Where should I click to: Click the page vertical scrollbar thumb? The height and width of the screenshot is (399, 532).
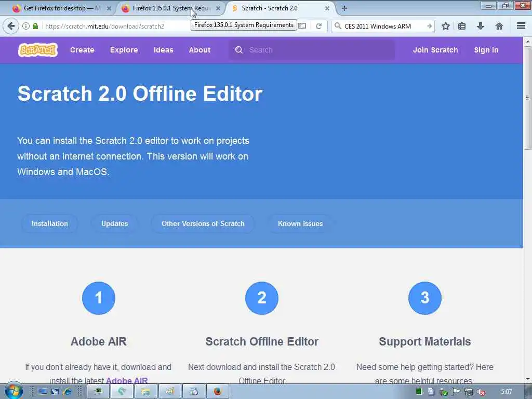click(x=527, y=98)
